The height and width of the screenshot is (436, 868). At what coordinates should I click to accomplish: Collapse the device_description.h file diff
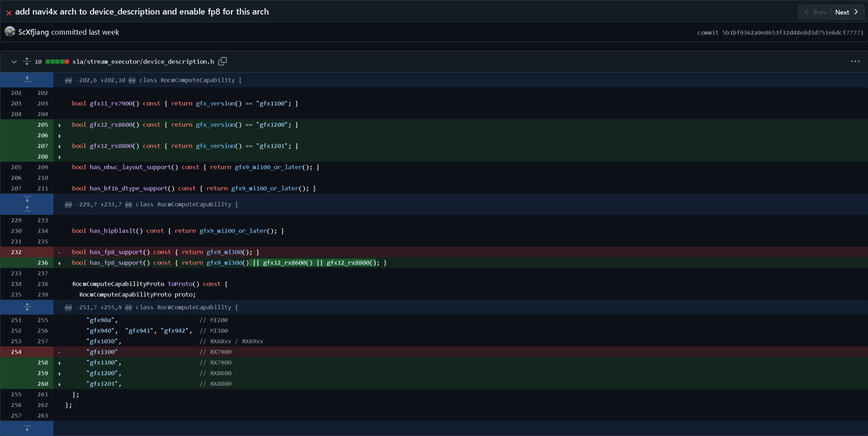tap(14, 62)
